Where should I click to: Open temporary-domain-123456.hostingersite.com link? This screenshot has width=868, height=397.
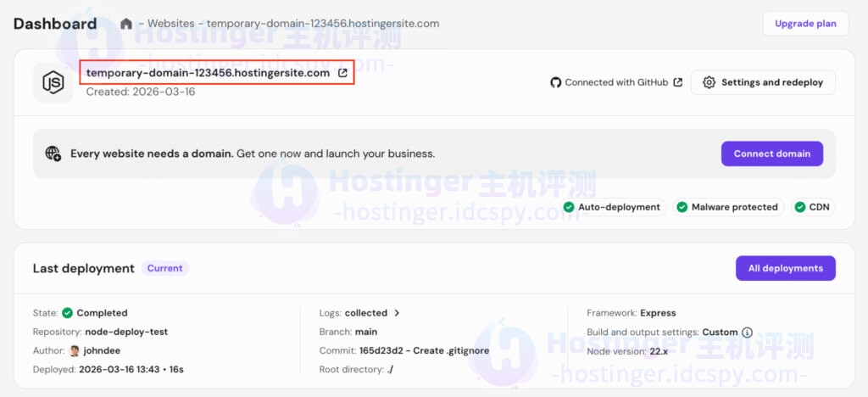[208, 73]
